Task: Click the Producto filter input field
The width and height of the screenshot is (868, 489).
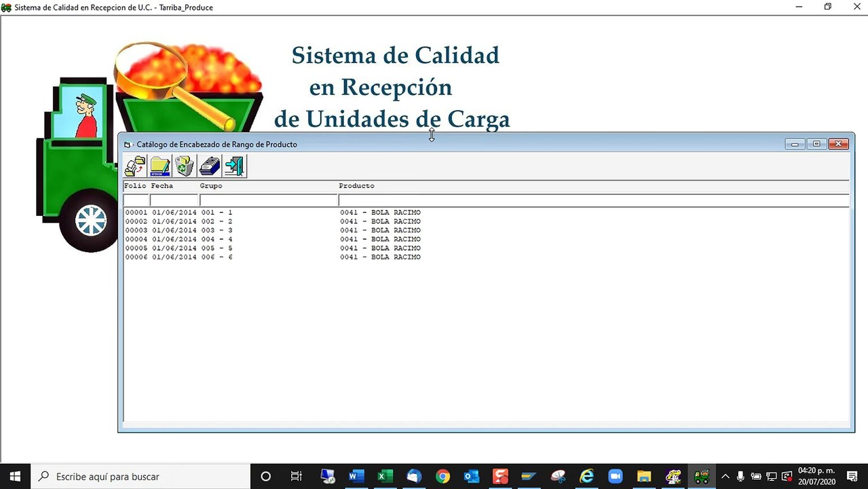Action: point(594,200)
